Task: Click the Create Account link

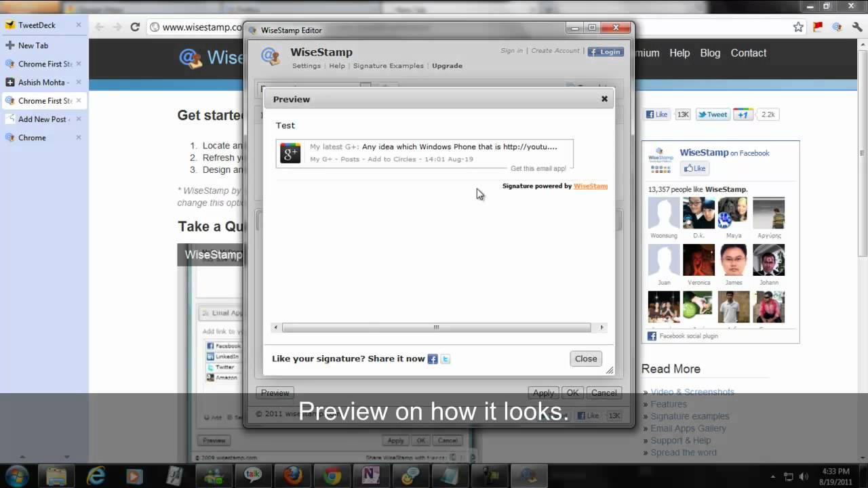Action: (x=555, y=50)
